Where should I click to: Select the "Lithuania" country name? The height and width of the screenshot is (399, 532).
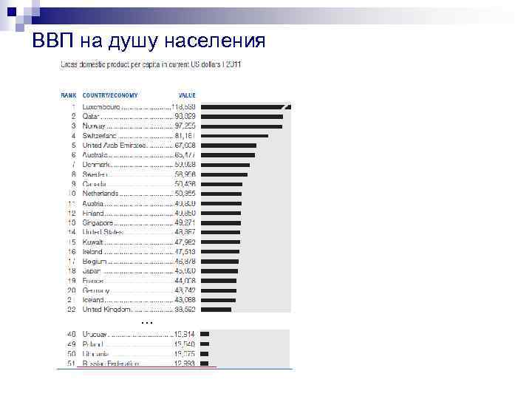[95, 354]
